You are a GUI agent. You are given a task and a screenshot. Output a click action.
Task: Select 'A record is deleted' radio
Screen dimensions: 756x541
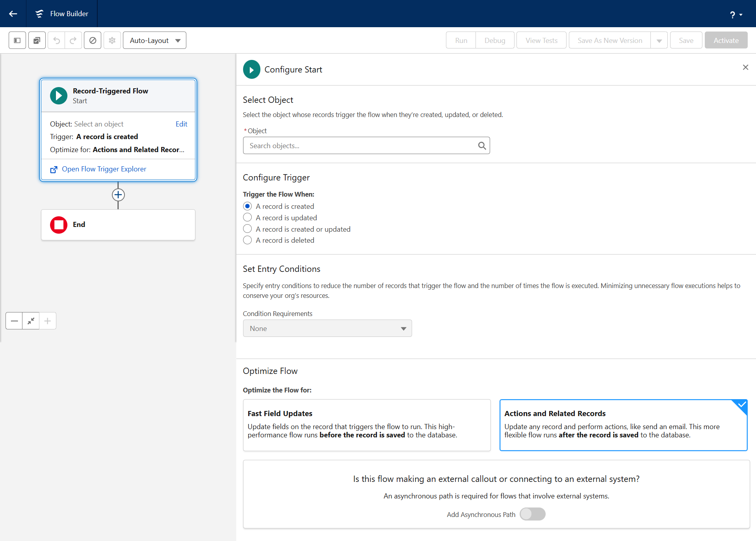click(247, 240)
